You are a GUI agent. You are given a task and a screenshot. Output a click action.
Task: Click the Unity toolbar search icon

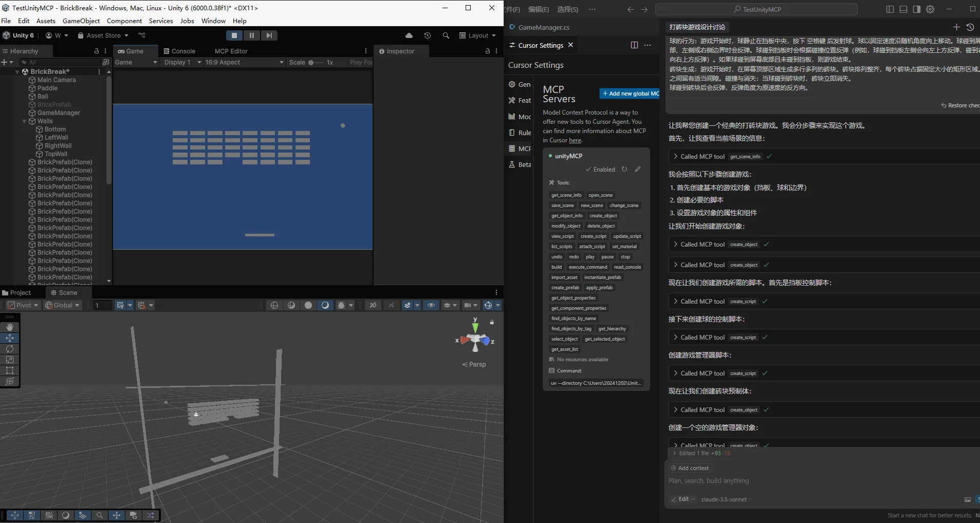click(446, 35)
